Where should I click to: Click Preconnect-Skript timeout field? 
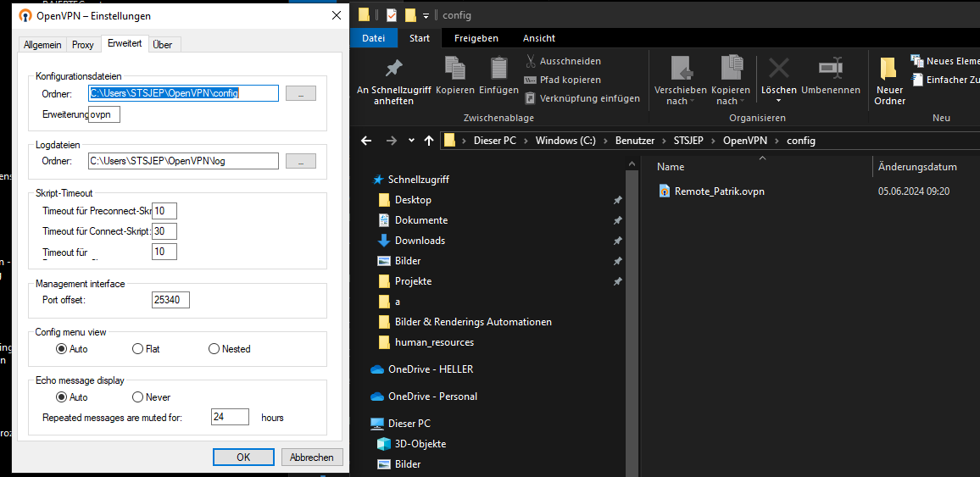pos(164,211)
